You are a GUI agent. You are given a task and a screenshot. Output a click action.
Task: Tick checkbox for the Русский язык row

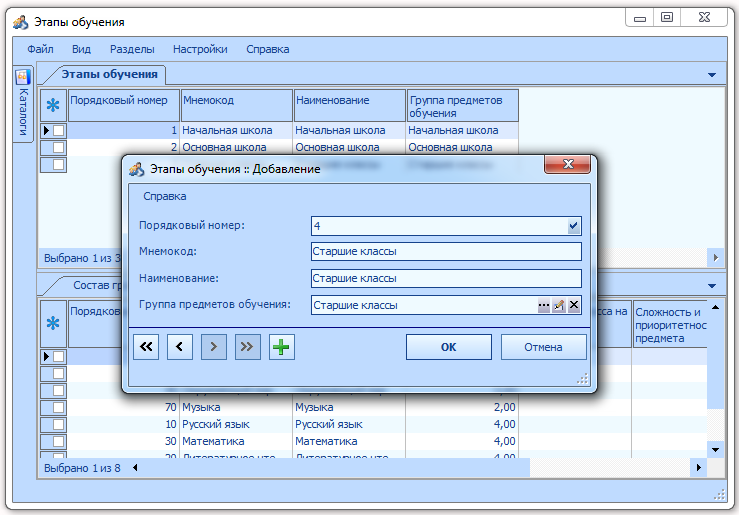pos(58,425)
